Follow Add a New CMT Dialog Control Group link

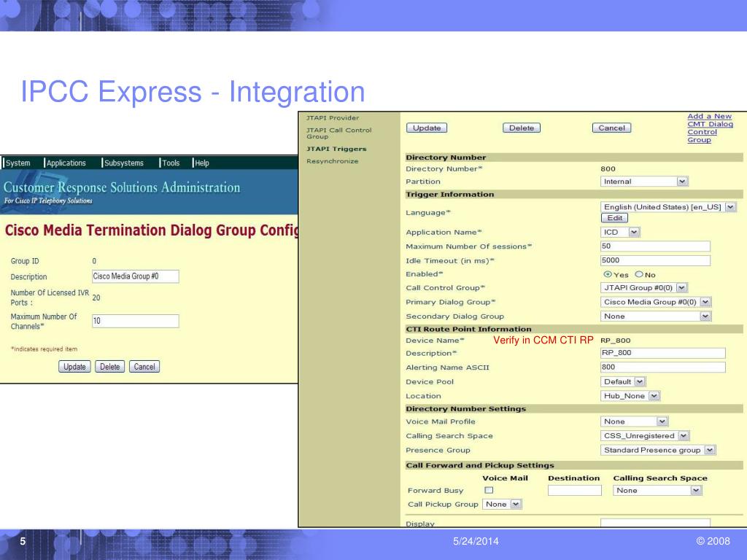coord(710,128)
